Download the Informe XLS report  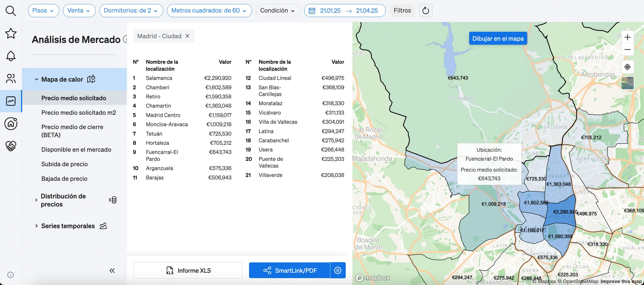point(188,270)
